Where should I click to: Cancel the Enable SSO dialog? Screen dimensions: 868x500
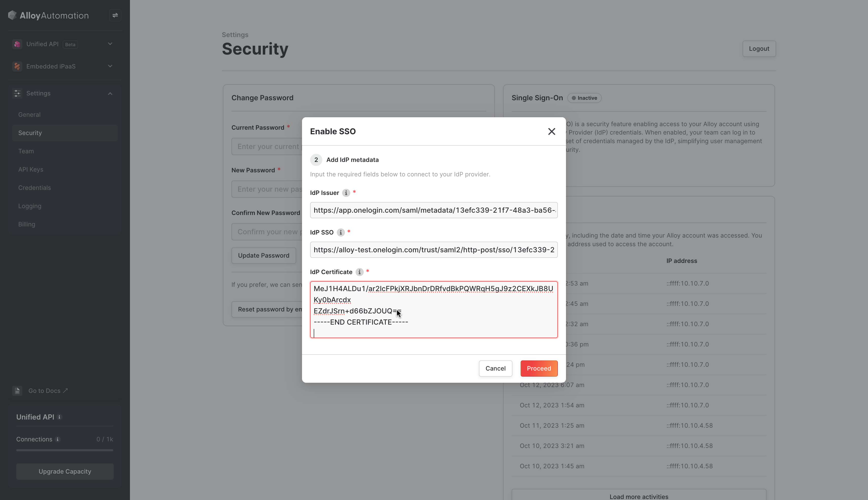pyautogui.click(x=495, y=369)
